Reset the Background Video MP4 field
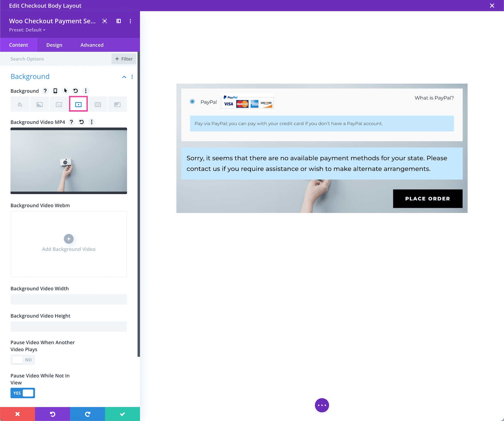This screenshot has width=504, height=421. click(x=81, y=122)
